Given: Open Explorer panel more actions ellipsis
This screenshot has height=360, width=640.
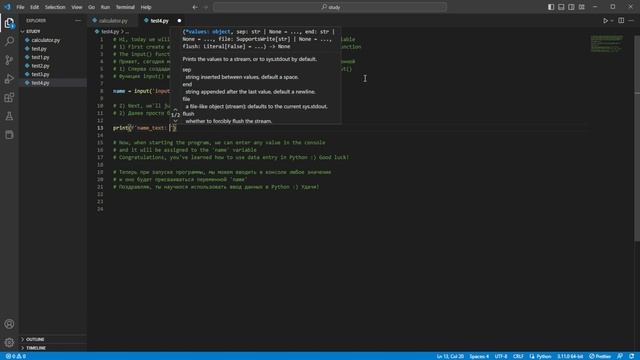Looking at the screenshot, I should point(78,20).
